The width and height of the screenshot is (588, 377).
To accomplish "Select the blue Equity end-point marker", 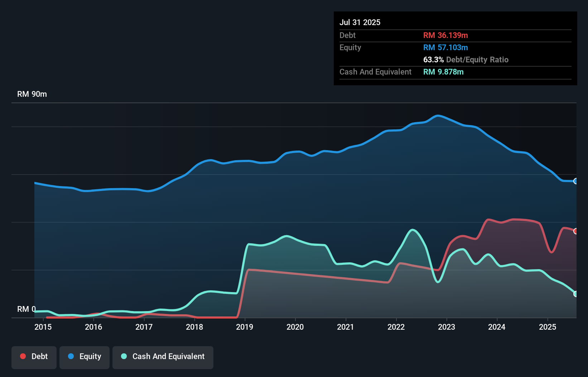I will 576,181.
